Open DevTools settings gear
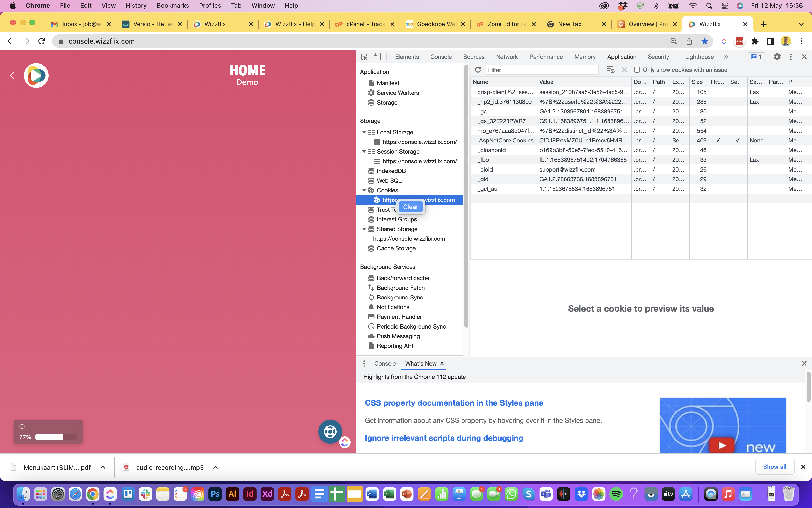 (777, 57)
